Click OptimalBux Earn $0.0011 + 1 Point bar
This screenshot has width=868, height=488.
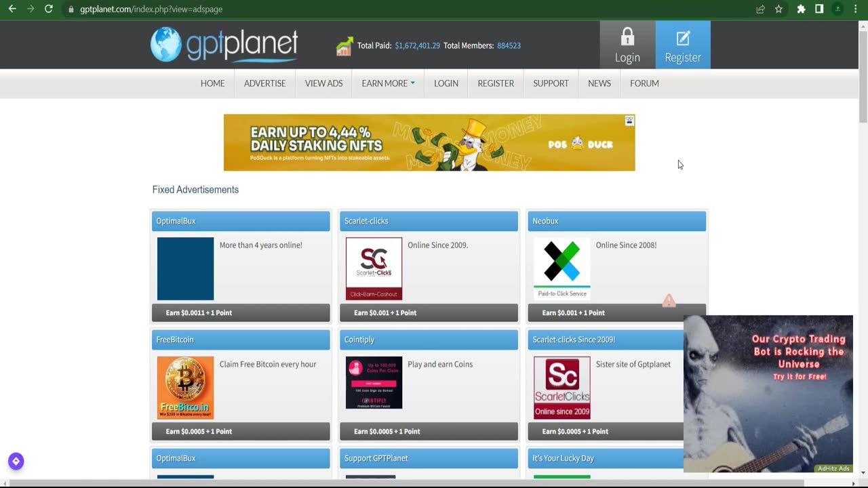[241, 312]
